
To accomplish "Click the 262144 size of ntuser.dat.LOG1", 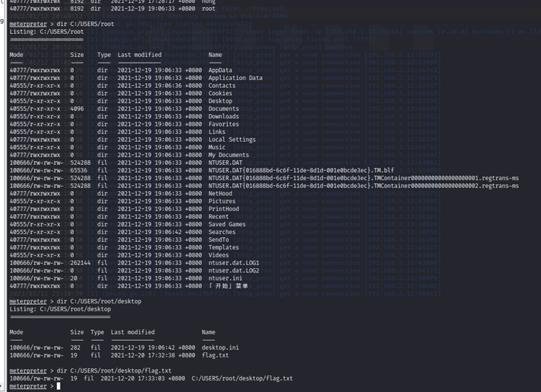I will (x=80, y=263).
